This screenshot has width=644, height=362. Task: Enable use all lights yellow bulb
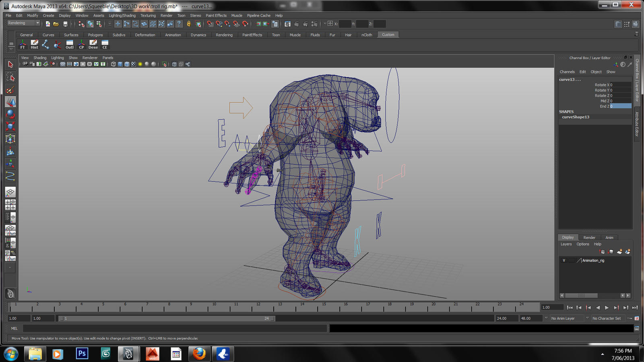[x=140, y=64]
